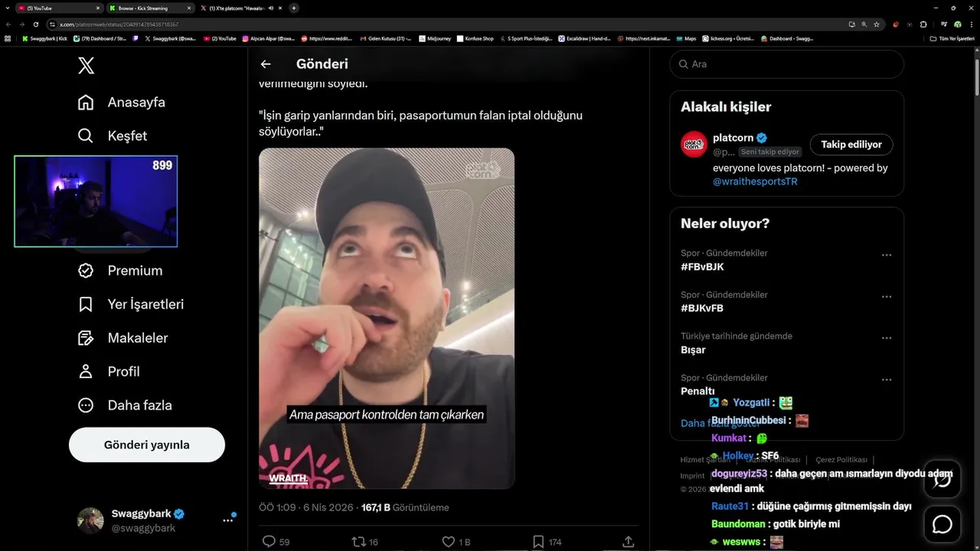Like the post with heart icon
980x551 pixels.
(x=449, y=541)
